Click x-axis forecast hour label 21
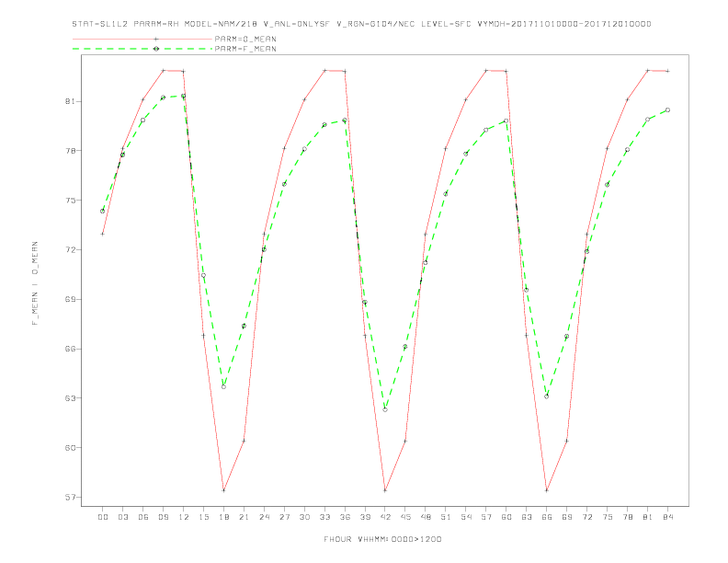 (x=244, y=517)
